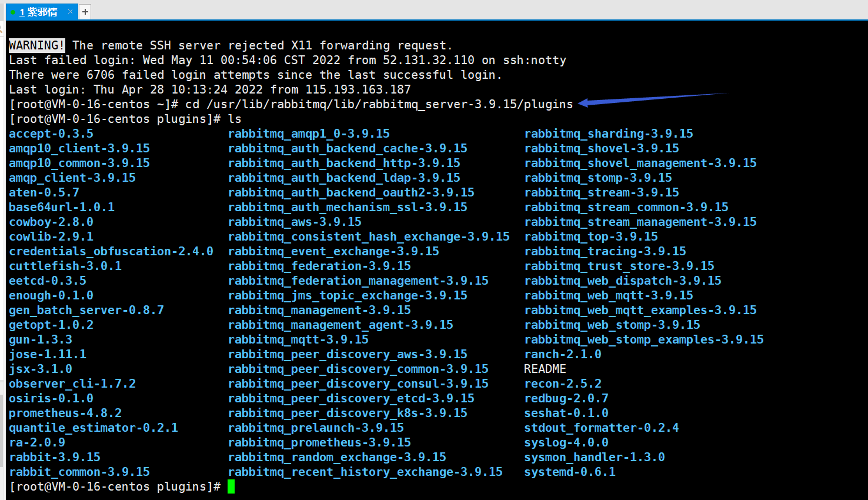
Task: Select rabbitmq_mqtt-3.9.15 entry
Action: [298, 339]
